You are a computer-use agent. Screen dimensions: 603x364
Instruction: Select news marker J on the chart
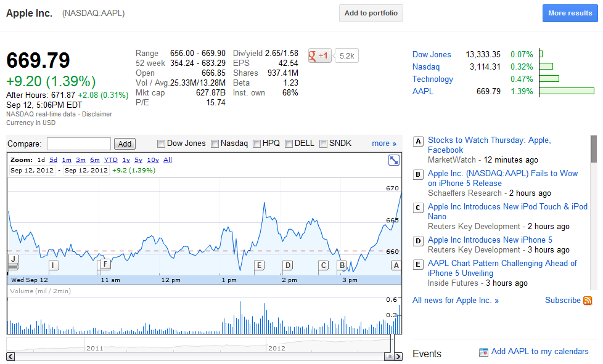click(x=13, y=259)
